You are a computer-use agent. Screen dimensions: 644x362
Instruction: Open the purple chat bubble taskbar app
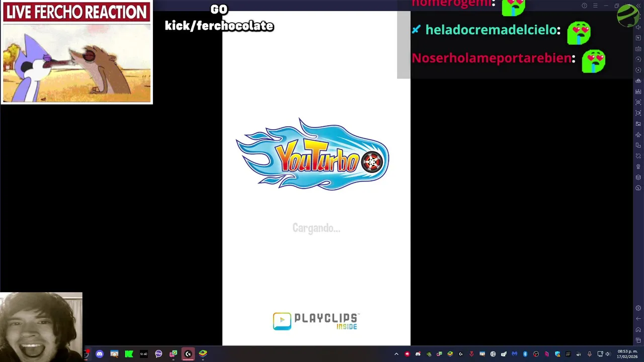158,354
